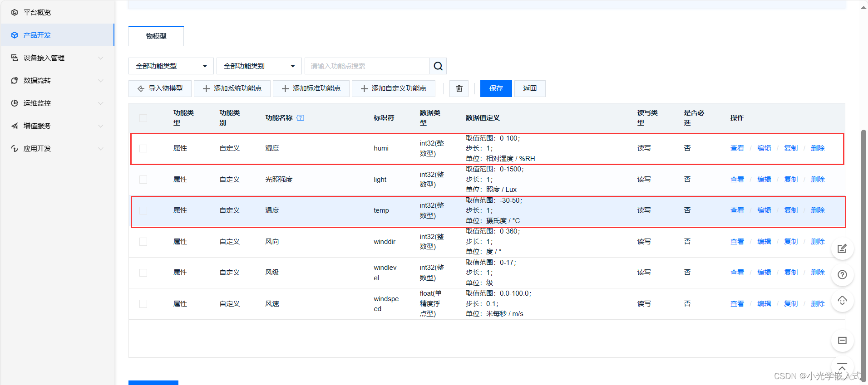Open the floating help question icon
Screen dimensions: 868x385
(842, 275)
